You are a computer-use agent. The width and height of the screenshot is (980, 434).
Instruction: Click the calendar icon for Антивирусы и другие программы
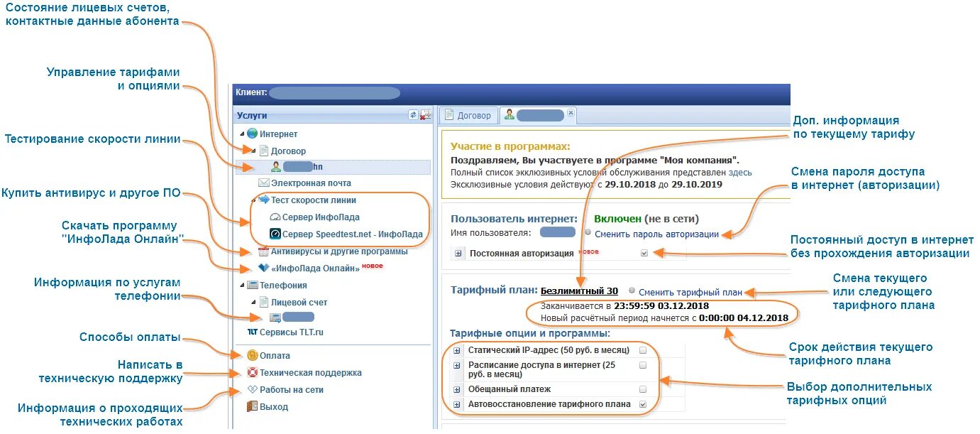coord(264,251)
